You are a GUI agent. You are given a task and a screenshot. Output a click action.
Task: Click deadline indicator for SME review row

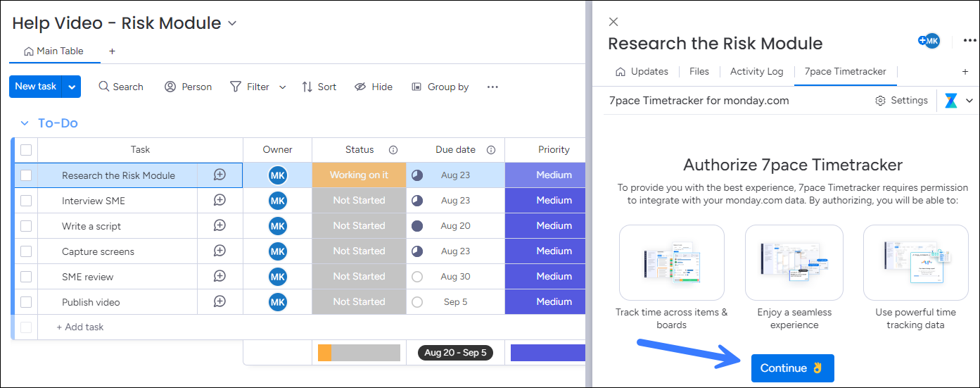click(417, 277)
